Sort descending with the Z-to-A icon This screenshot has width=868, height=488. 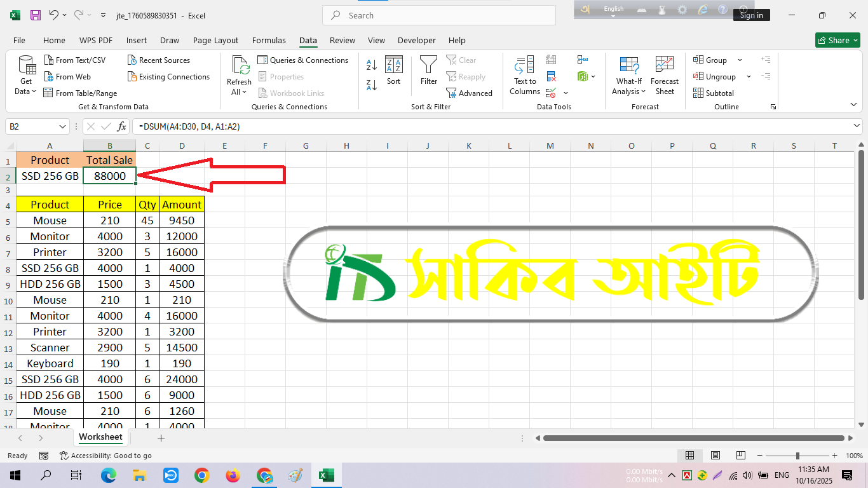pyautogui.click(x=372, y=85)
